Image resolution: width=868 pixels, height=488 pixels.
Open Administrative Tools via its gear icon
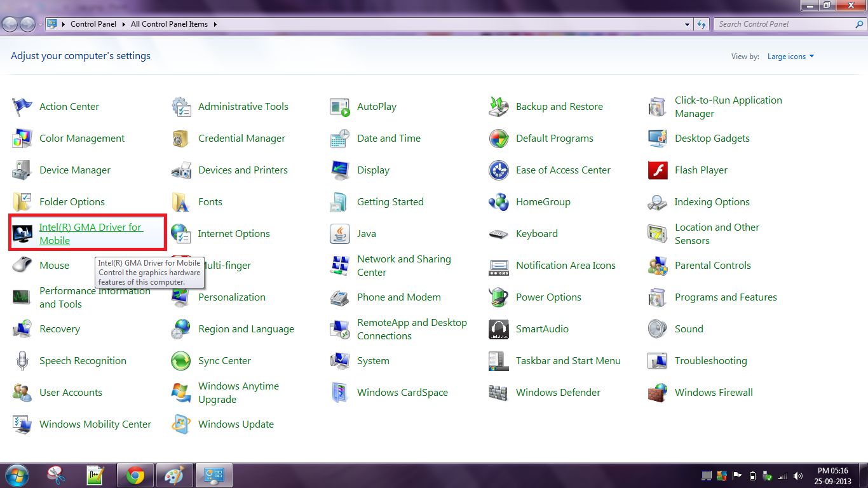pyautogui.click(x=181, y=107)
